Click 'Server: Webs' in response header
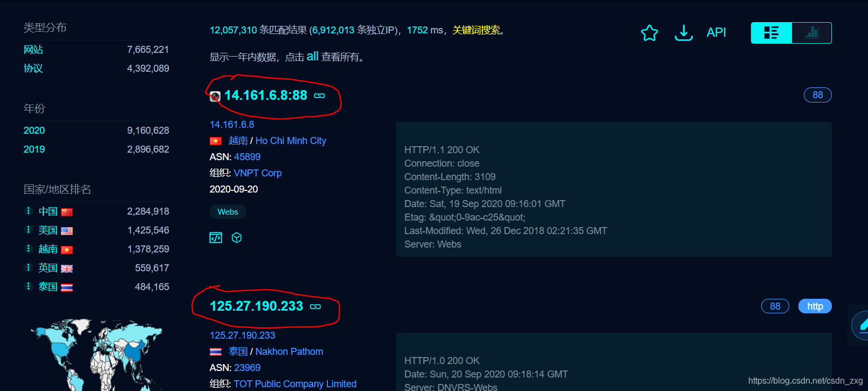The width and height of the screenshot is (868, 391). coord(433,244)
